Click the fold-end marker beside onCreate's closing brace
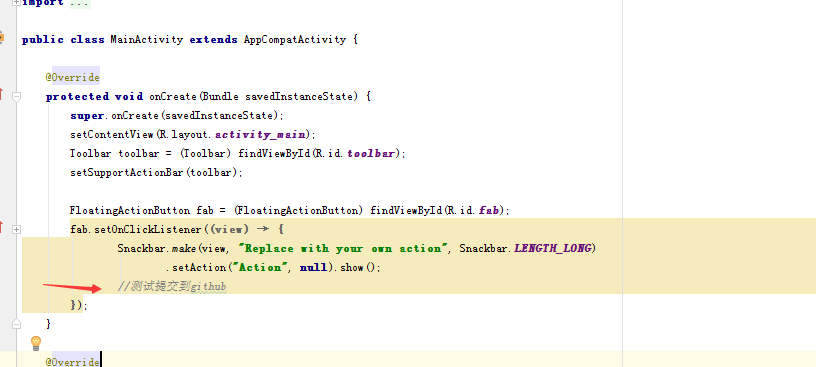 tap(16, 324)
